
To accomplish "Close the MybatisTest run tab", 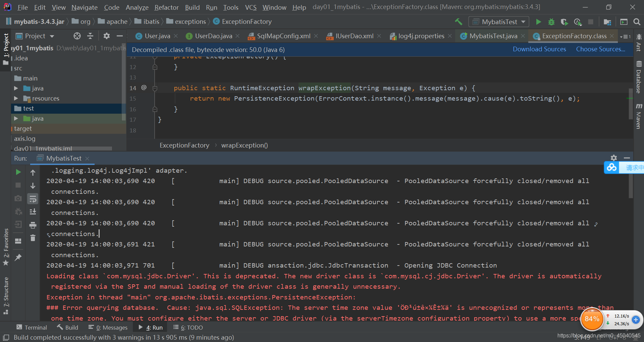I will point(87,158).
